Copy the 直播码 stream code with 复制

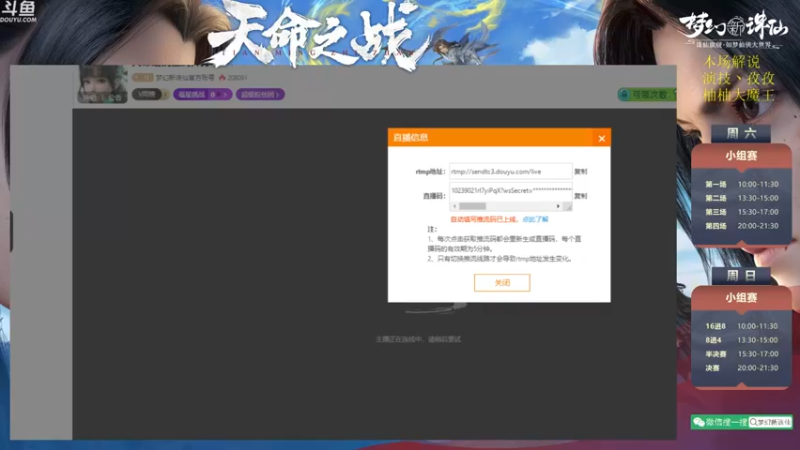[581, 196]
